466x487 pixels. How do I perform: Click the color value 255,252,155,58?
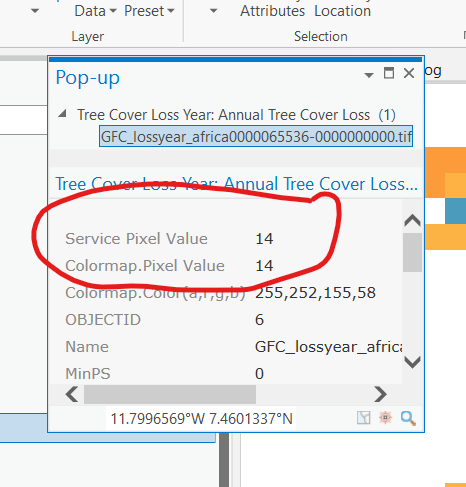click(x=315, y=293)
